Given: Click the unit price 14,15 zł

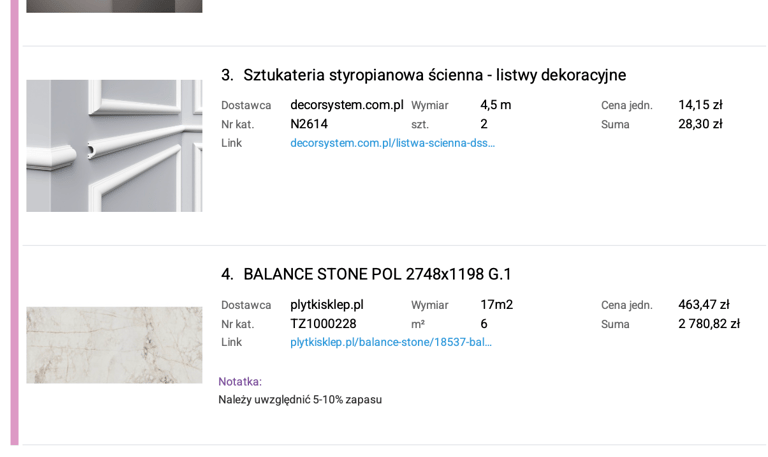Looking at the screenshot, I should click(x=700, y=105).
